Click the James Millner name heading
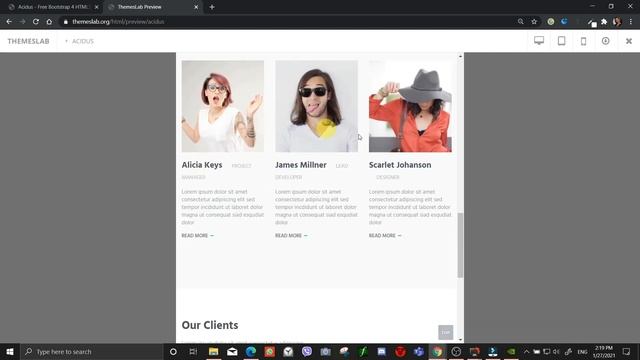 point(301,165)
